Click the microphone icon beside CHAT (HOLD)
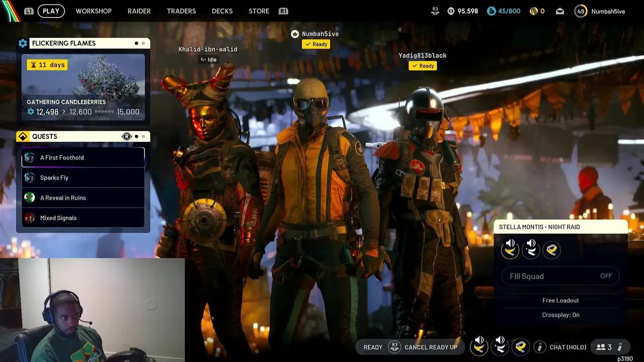The width and height of the screenshot is (644, 362). coord(539,347)
